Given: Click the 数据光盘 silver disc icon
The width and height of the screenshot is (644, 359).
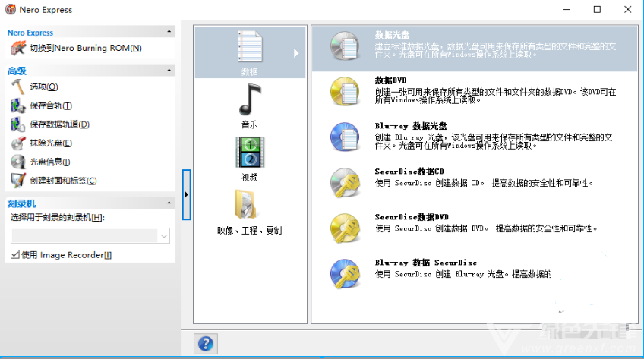Looking at the screenshot, I should click(346, 46).
